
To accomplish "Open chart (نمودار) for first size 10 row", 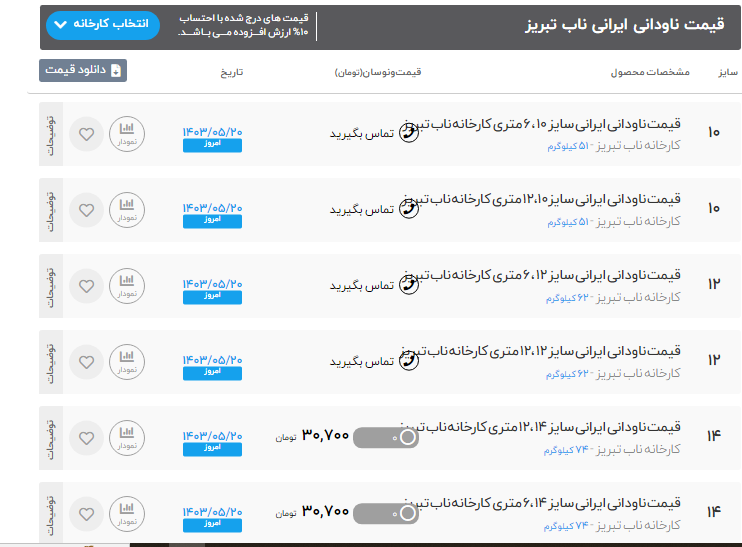I will pos(127,133).
